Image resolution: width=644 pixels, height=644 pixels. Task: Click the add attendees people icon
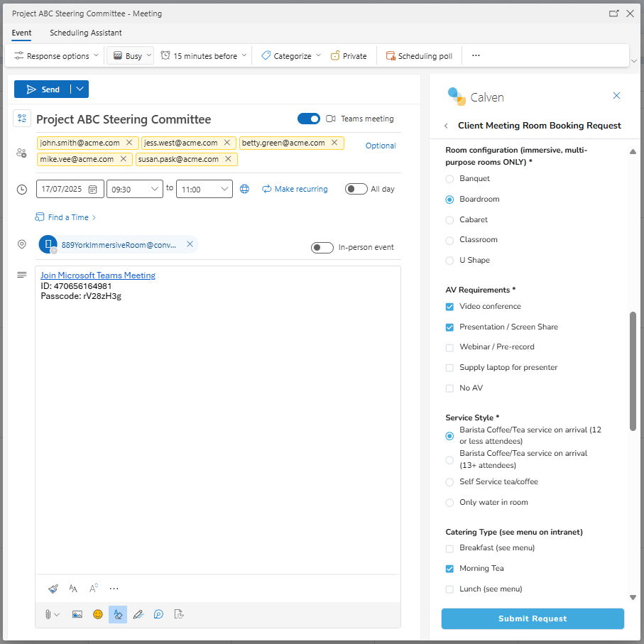pyautogui.click(x=21, y=153)
